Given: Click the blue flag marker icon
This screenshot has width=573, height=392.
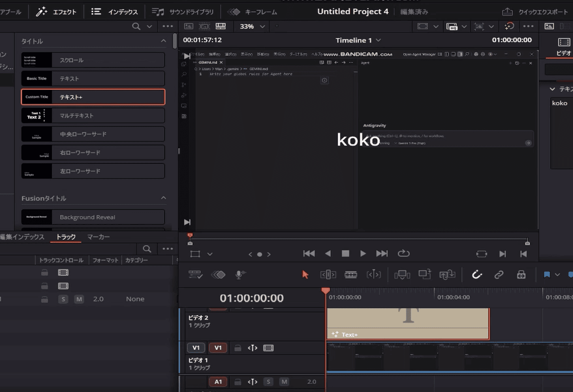Looking at the screenshot, I should [547, 275].
